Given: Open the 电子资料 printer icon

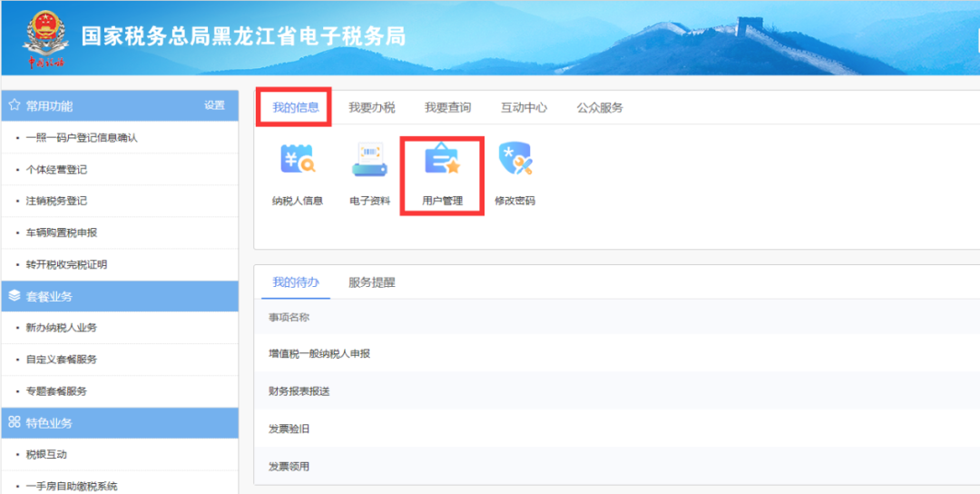Looking at the screenshot, I should pos(370,160).
